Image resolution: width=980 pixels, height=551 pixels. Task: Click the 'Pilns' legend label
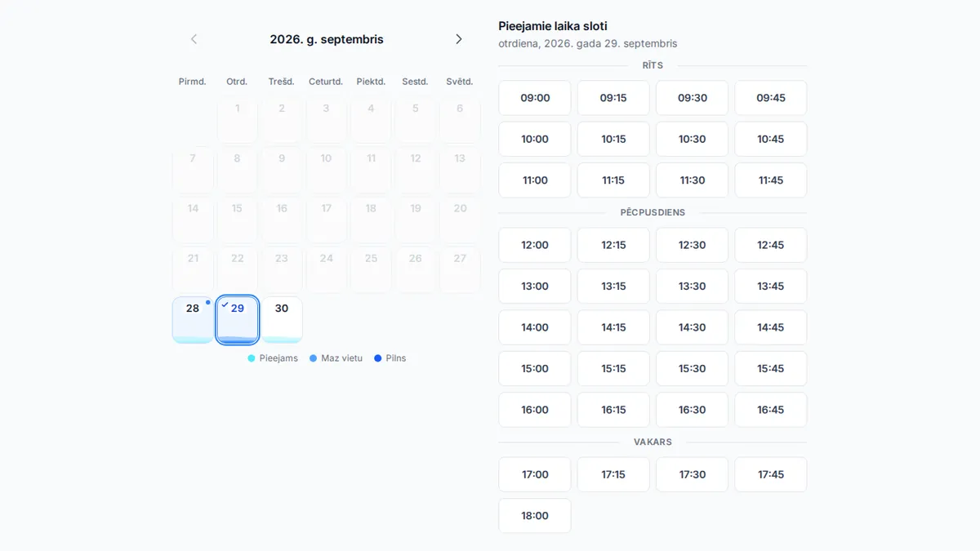pyautogui.click(x=396, y=358)
